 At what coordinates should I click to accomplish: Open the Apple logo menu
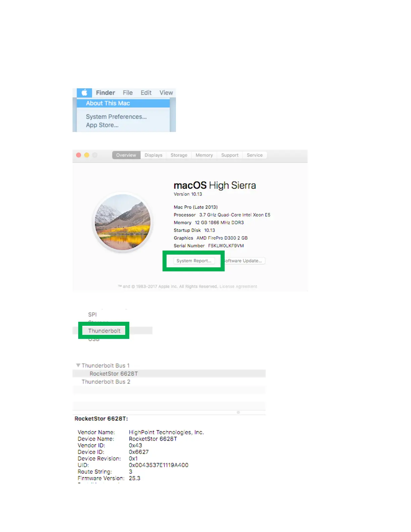[x=84, y=93]
